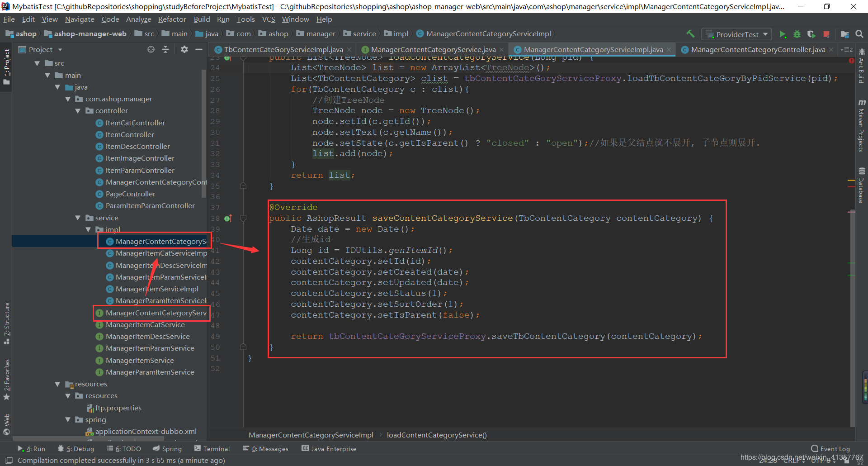Open the Navigate menu
Image resolution: width=868 pixels, height=466 pixels.
80,19
